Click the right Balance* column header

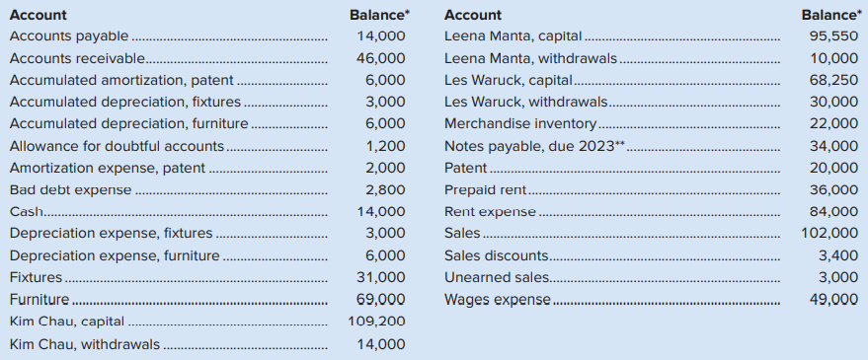(830, 15)
